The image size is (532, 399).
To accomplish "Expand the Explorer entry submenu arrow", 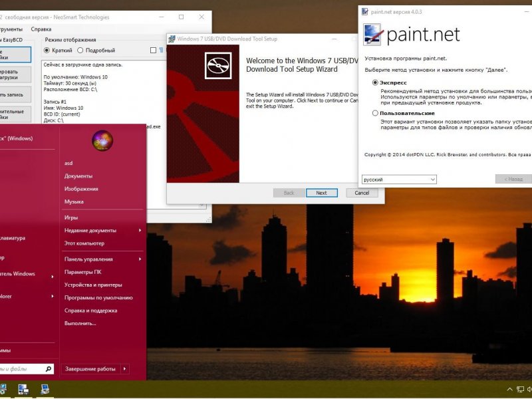I will (53, 296).
